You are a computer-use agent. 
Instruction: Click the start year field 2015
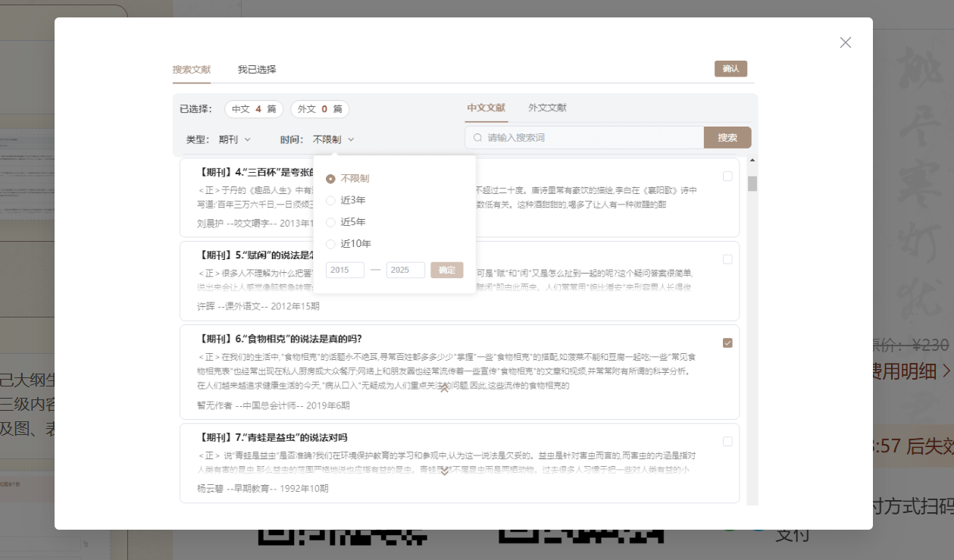pos(345,270)
